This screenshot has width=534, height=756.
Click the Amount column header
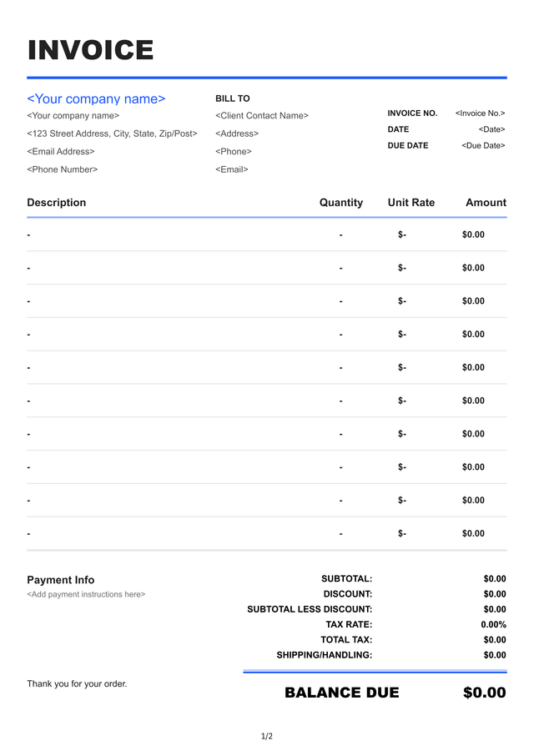tap(486, 203)
